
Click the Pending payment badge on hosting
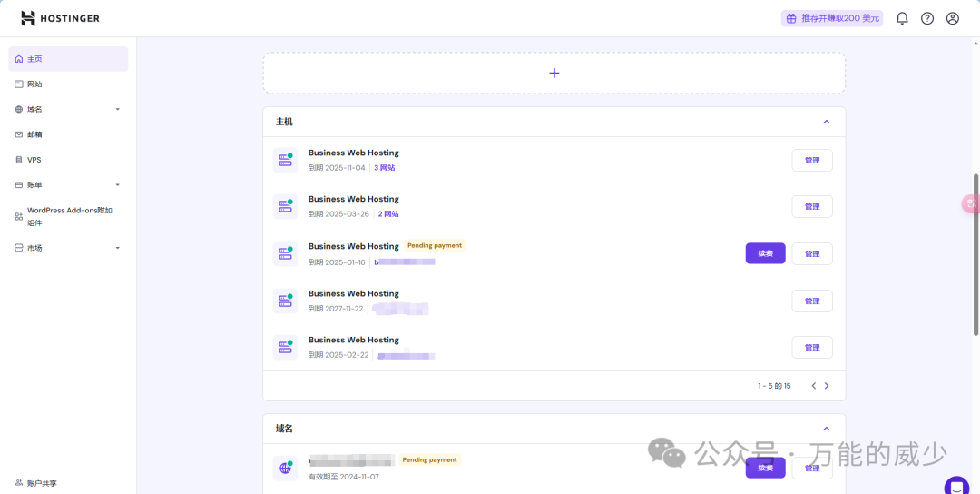click(x=435, y=246)
